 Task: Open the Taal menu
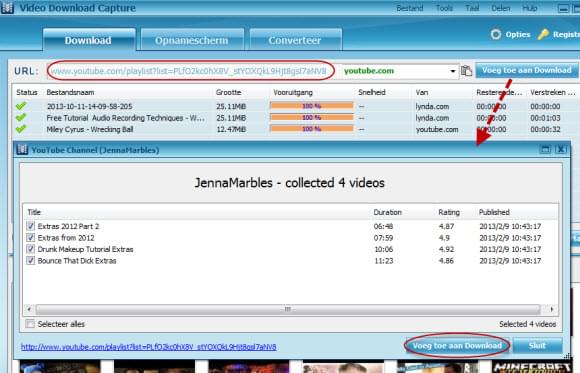coord(472,8)
